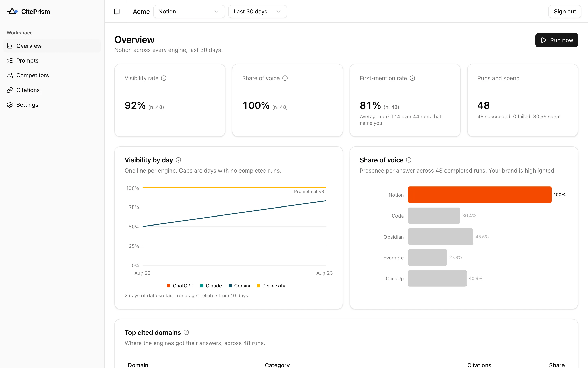
Task: Open Citations page from sidebar
Action: point(52,90)
